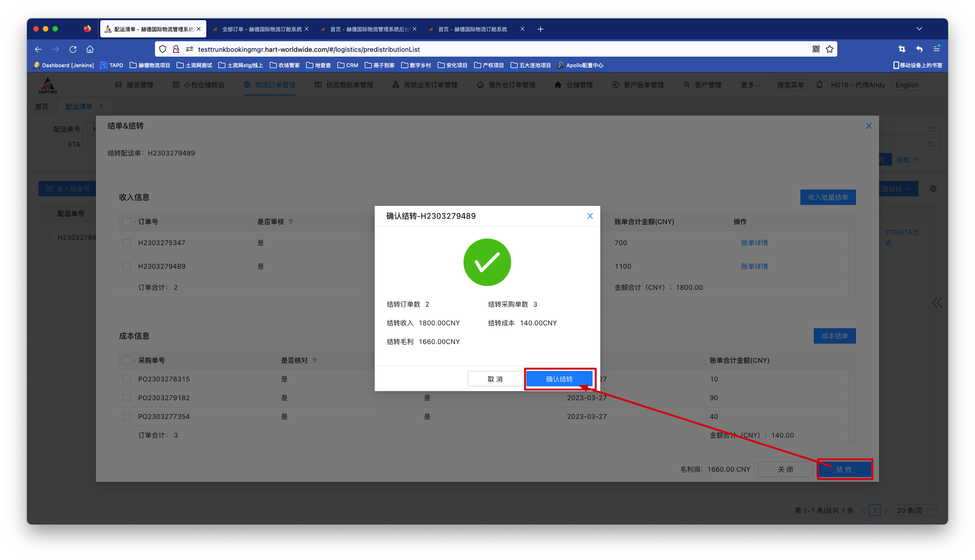Click the 取消 button in dialog
This screenshot has height=560, width=975.
(495, 379)
